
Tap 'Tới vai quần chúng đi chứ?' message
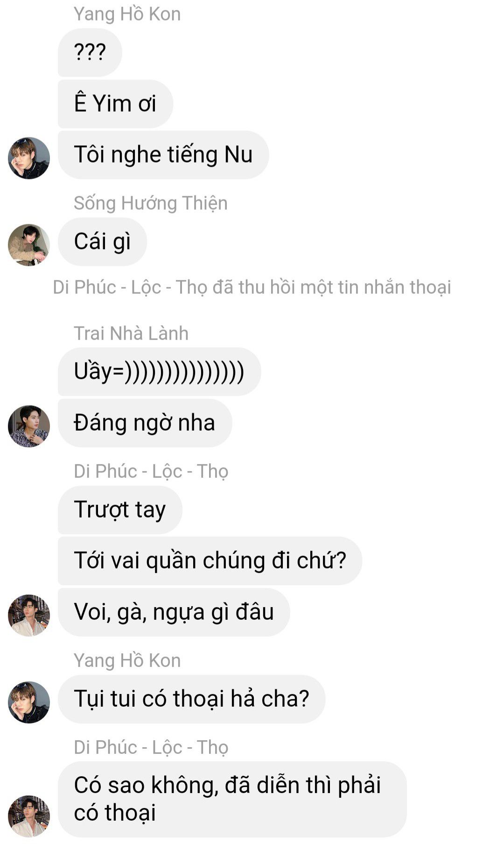(210, 560)
